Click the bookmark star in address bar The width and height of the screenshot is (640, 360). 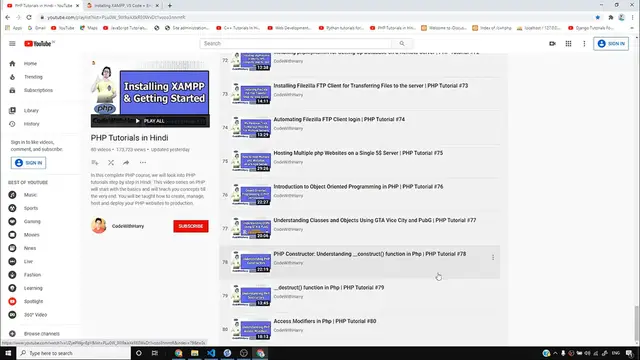coord(598,18)
